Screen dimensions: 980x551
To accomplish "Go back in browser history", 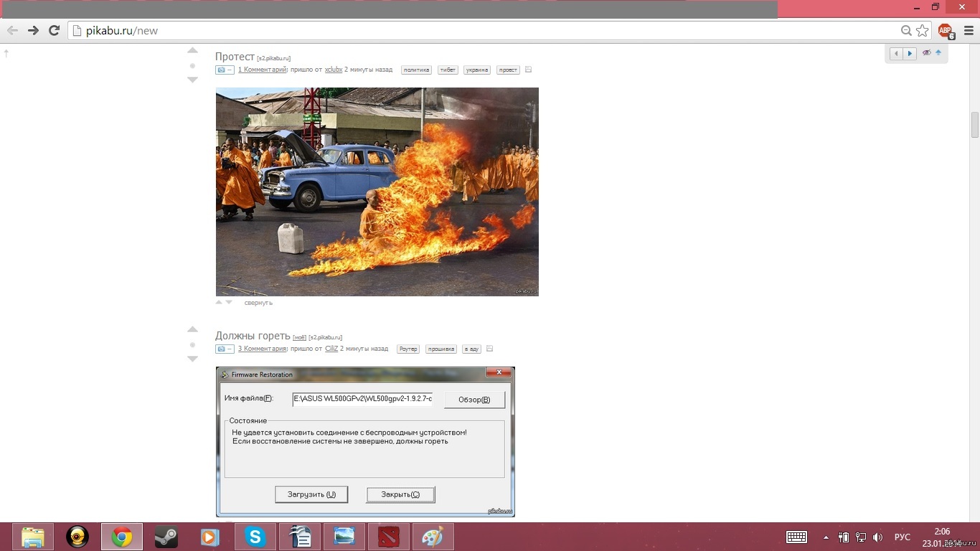I will click(12, 30).
